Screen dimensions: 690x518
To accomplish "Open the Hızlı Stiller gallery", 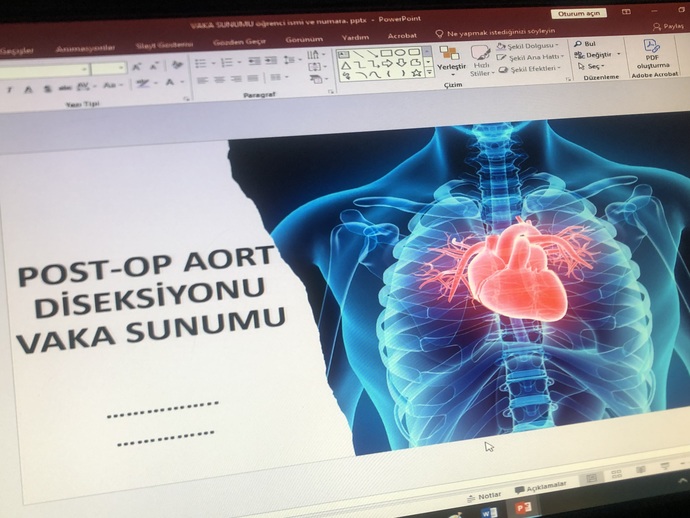I will (x=482, y=61).
